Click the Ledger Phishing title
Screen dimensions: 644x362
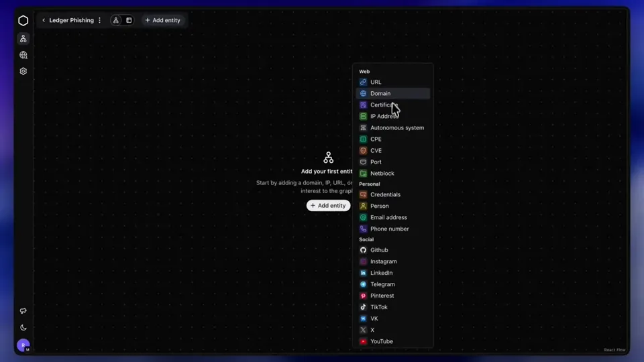[72, 20]
